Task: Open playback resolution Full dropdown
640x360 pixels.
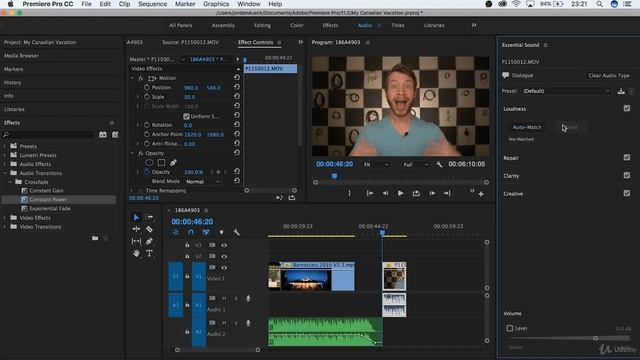Action: point(415,164)
